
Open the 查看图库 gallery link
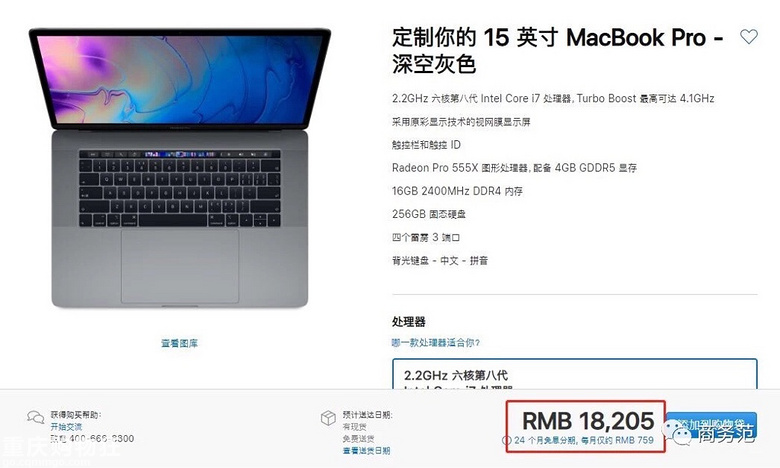click(x=180, y=343)
